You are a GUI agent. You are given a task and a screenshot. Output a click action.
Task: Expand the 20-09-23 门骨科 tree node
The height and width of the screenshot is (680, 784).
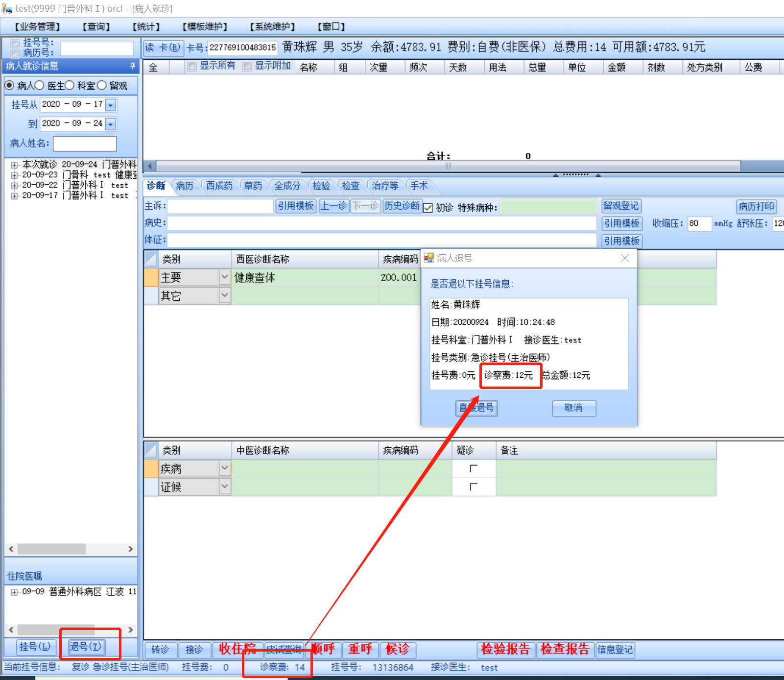point(14,175)
